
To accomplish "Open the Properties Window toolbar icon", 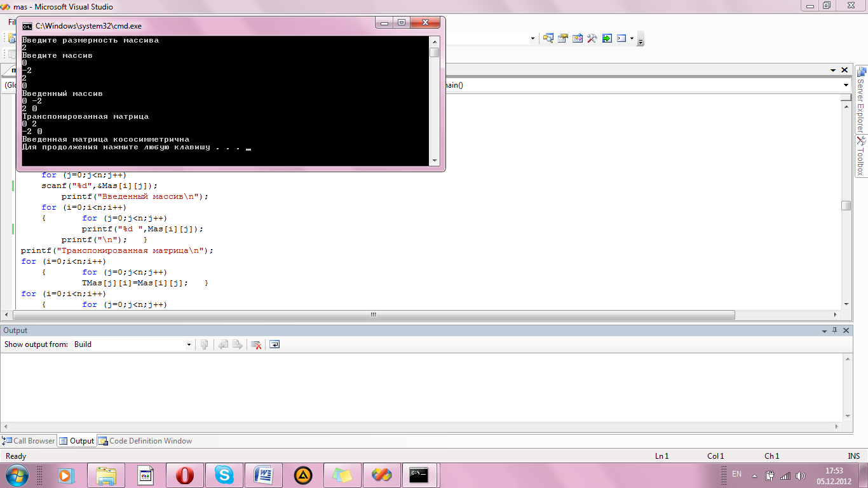I will click(x=563, y=38).
